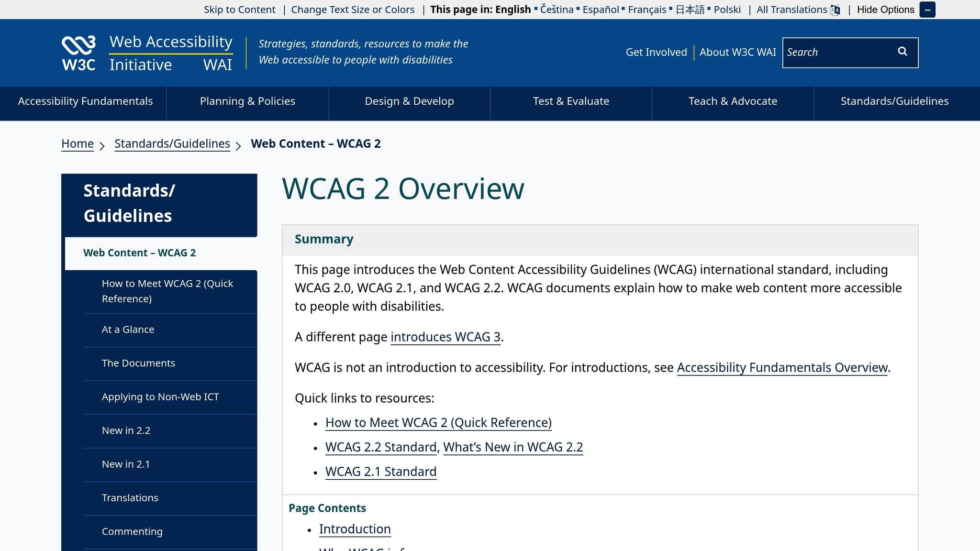This screenshot has height=551, width=980.
Task: Open the Design & Develop menu
Action: click(409, 101)
